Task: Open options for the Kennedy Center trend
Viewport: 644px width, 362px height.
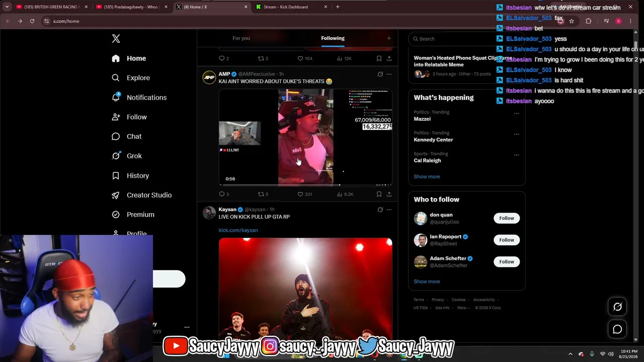Action: pos(516,134)
